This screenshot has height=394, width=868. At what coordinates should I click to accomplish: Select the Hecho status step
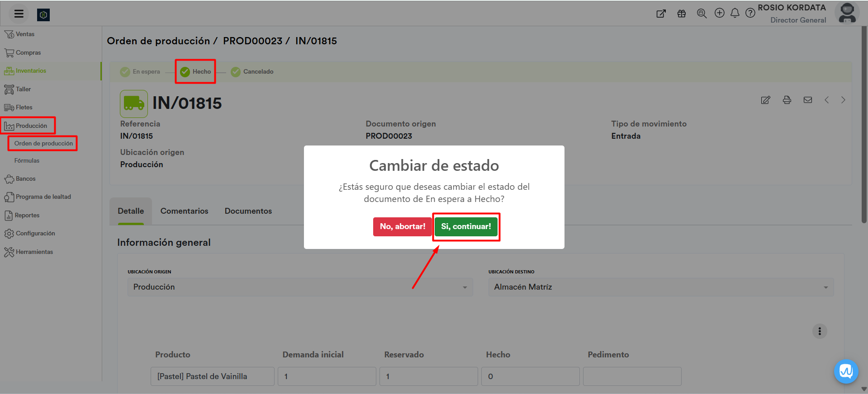pos(196,71)
